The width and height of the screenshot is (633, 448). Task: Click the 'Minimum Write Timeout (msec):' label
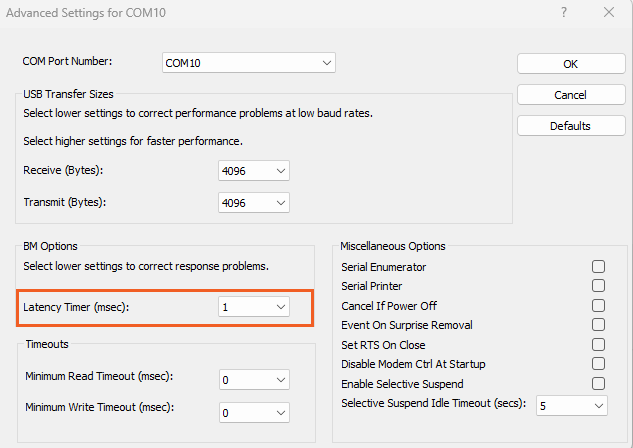[99, 407]
